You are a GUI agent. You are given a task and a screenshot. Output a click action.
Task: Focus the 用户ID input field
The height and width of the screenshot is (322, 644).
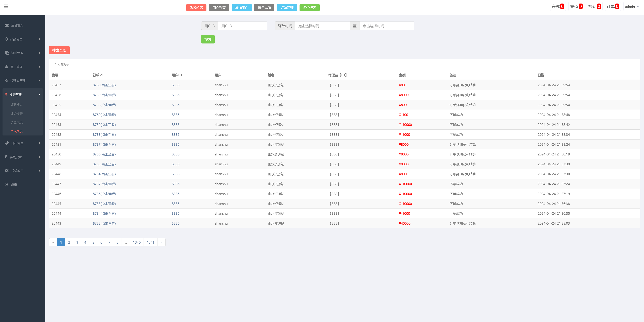(x=243, y=26)
